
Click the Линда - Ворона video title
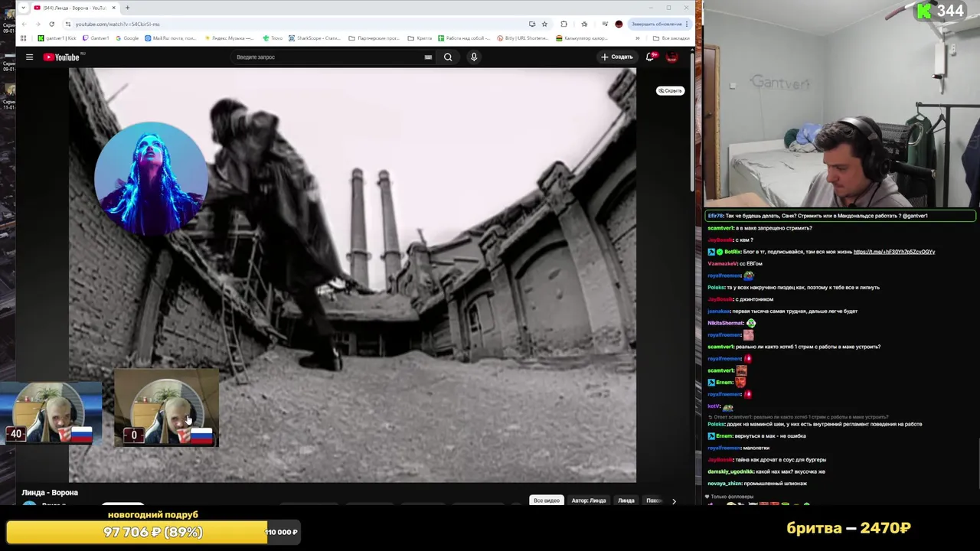(x=50, y=493)
